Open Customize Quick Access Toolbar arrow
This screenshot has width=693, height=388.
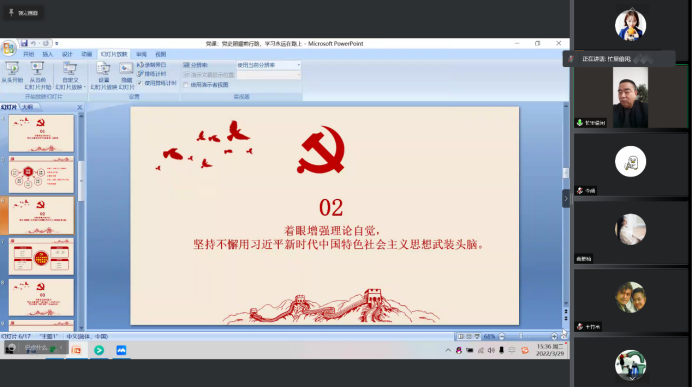tap(57, 44)
